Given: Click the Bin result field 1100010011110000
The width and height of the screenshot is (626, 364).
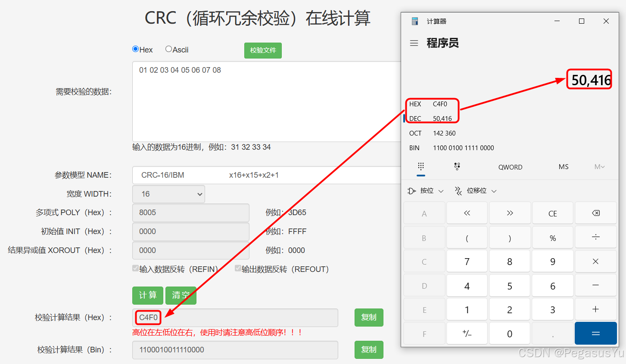Looking at the screenshot, I should (235, 350).
